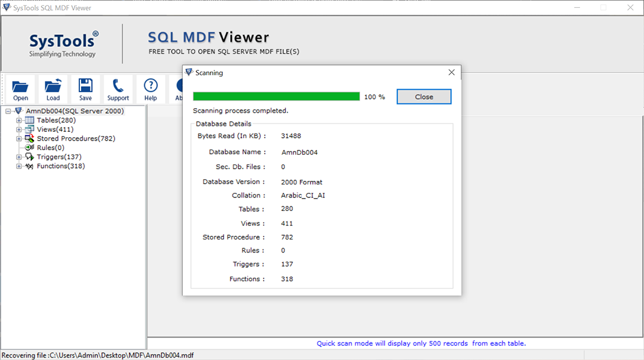This screenshot has height=360, width=644.
Task: Expand the Views(411) node
Action: 19,129
